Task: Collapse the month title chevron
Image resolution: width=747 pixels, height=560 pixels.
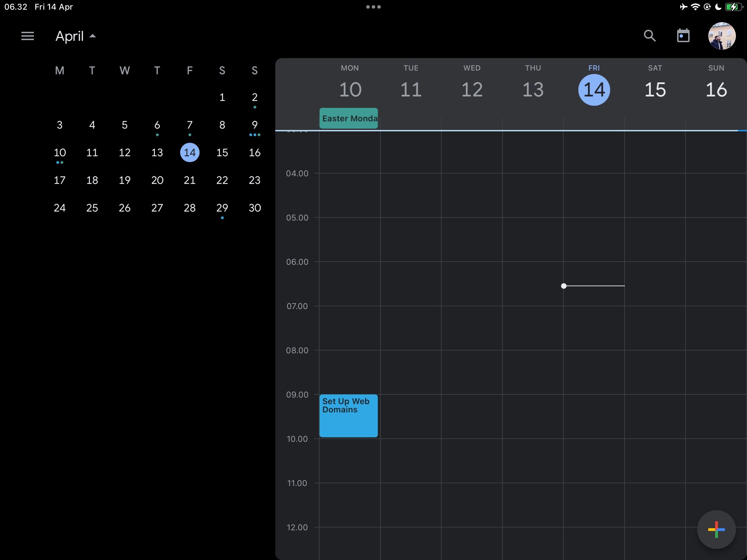Action: pyautogui.click(x=92, y=36)
